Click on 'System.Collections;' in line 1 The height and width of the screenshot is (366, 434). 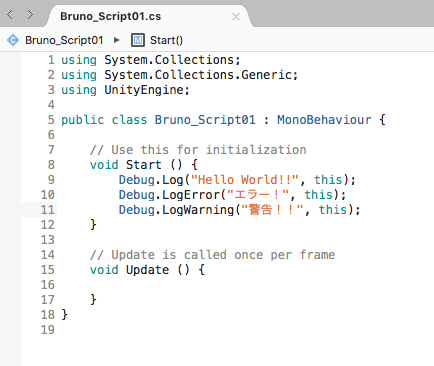coord(172,60)
